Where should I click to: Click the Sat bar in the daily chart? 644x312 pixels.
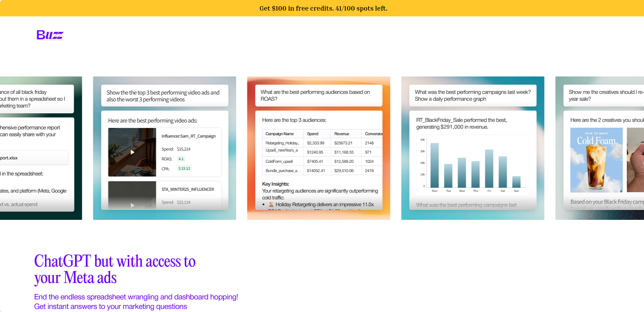coord(503,172)
